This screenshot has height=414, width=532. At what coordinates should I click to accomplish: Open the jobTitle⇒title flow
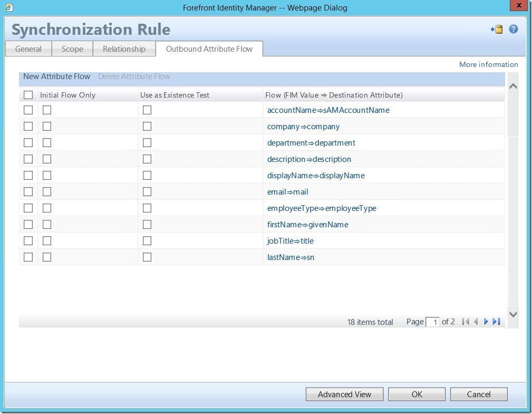[x=291, y=241]
